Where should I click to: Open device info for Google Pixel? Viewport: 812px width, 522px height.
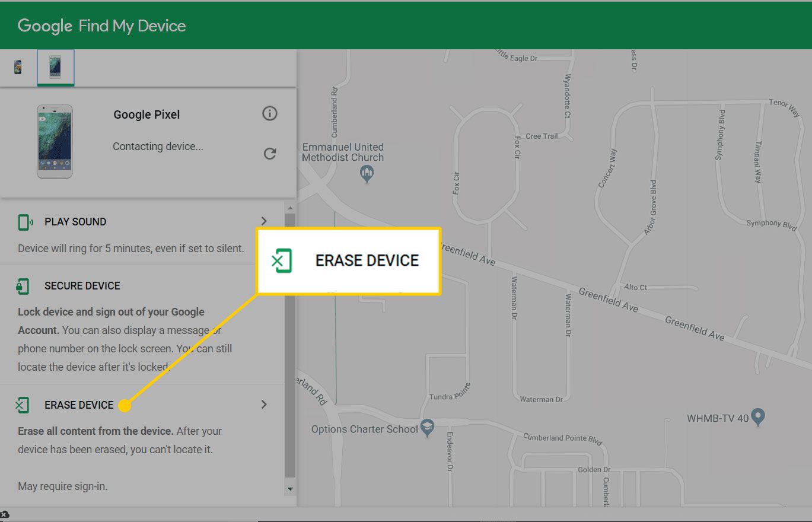click(270, 113)
